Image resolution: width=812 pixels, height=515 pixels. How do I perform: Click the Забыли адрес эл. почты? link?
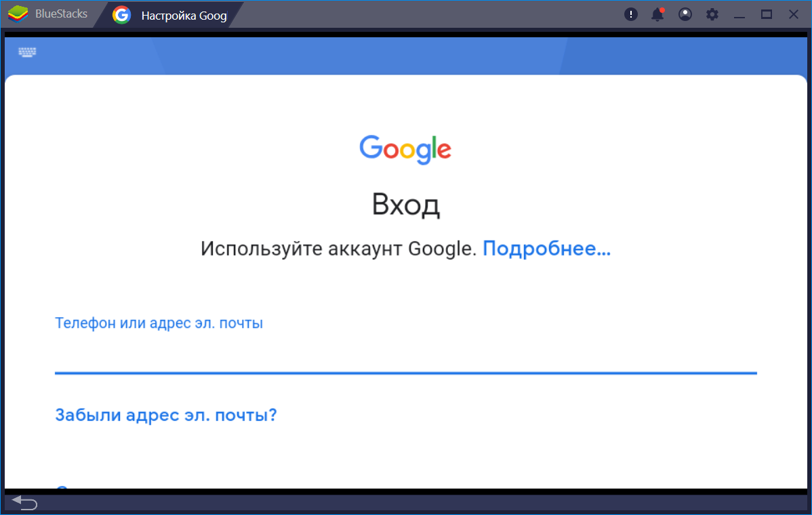click(x=166, y=415)
